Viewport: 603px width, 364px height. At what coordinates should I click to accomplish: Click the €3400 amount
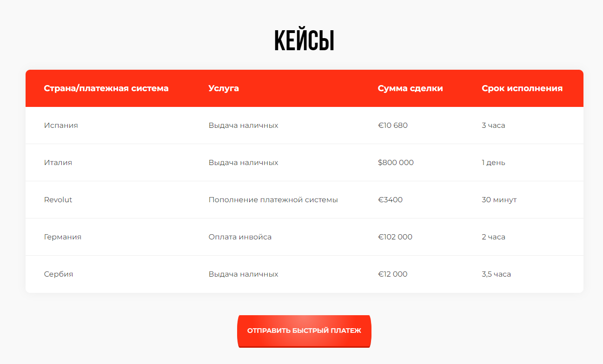(390, 200)
